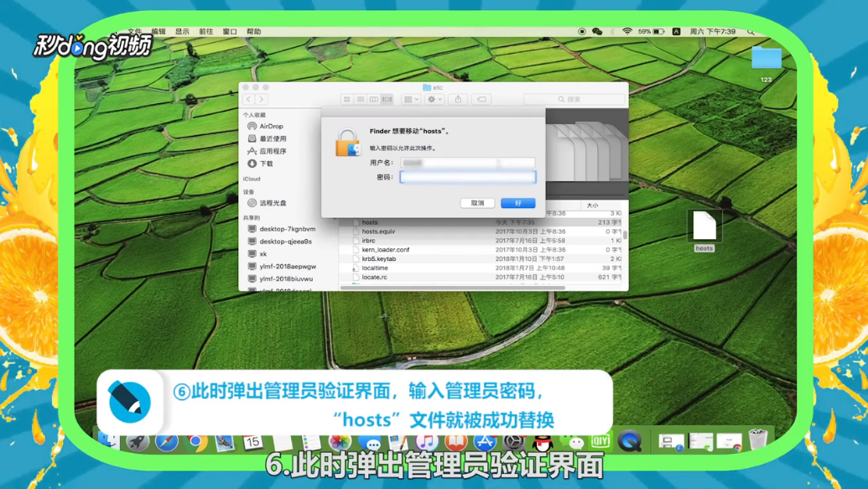868x489 pixels.
Task: Open App Store from the dock
Action: 485,442
